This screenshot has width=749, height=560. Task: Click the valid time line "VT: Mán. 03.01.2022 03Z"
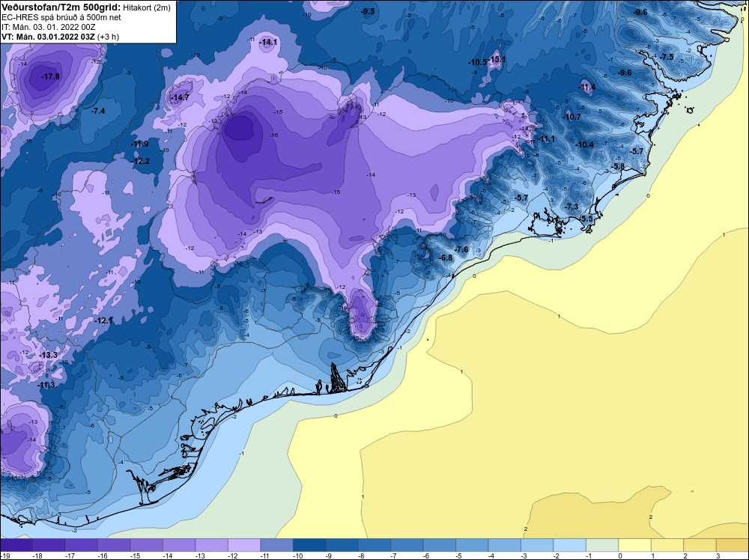pos(48,37)
